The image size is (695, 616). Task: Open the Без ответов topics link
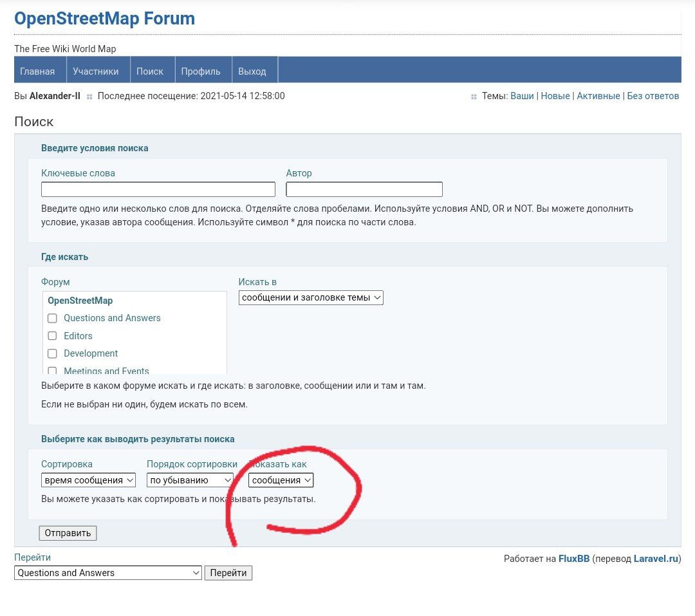click(x=653, y=96)
